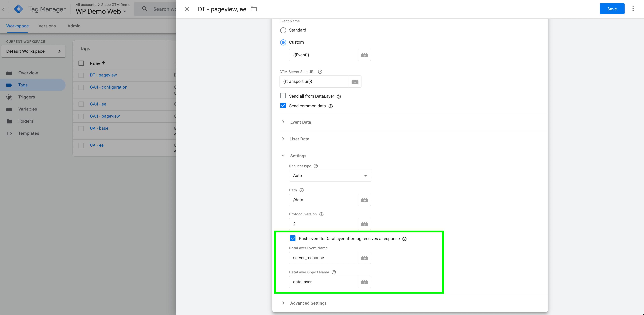Click the custom event name {{Event}} field
Viewport: 644px width, 315px height.
[x=324, y=55]
